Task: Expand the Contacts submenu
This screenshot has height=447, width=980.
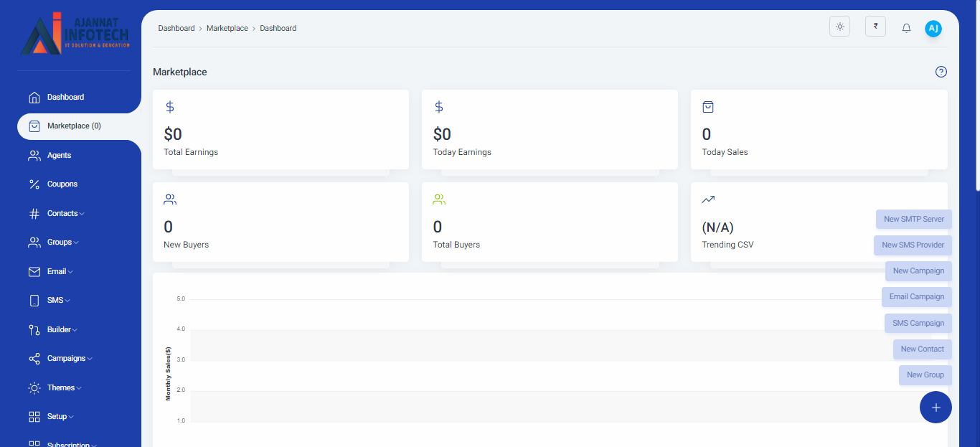Action: click(65, 213)
